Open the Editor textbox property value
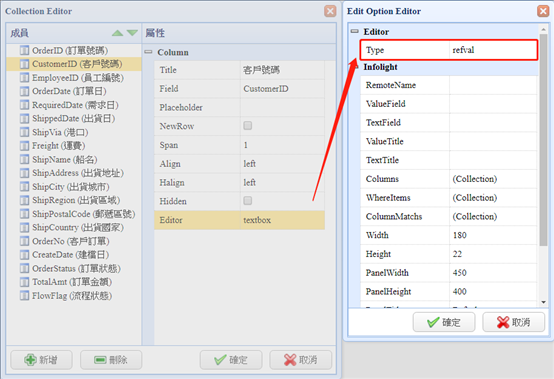 point(282,220)
